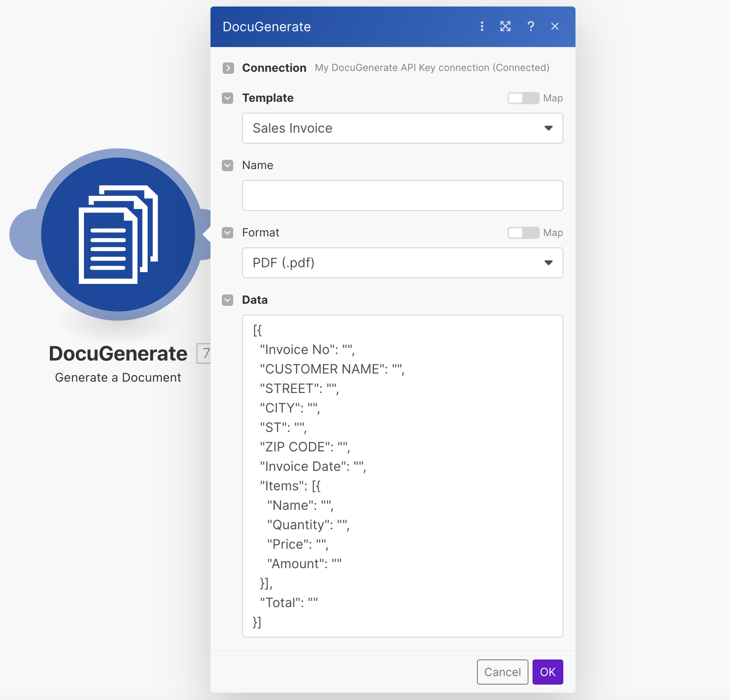Screen dimensions: 730x700
Task: Open the three-dot options menu in dialog header
Action: click(482, 26)
